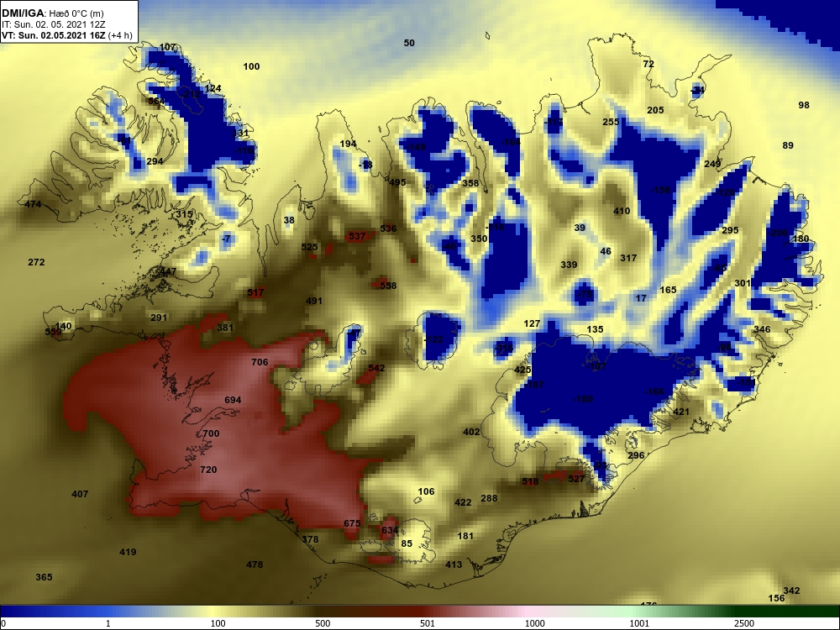Click the 694 reading in the red zone
The image size is (840, 630).
click(233, 400)
